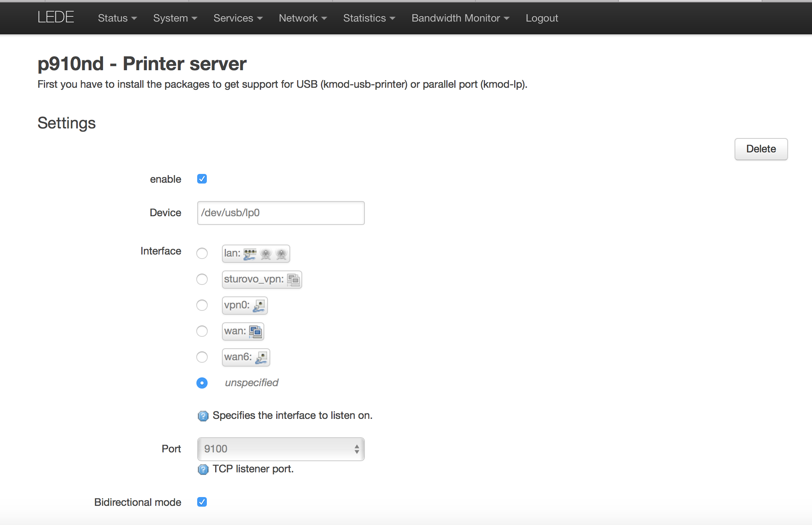Click the help icon next to TCP listener port

click(203, 470)
